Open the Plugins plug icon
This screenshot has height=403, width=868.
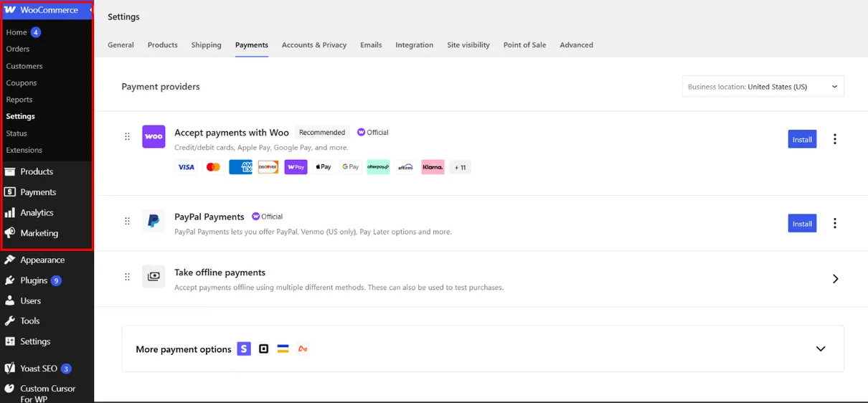10,280
